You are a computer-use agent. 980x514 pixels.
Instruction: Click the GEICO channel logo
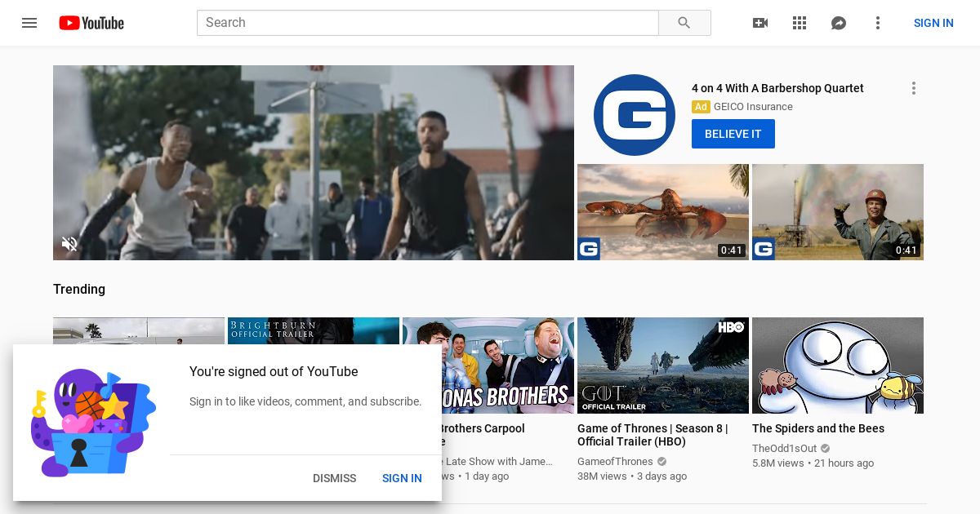[635, 115]
